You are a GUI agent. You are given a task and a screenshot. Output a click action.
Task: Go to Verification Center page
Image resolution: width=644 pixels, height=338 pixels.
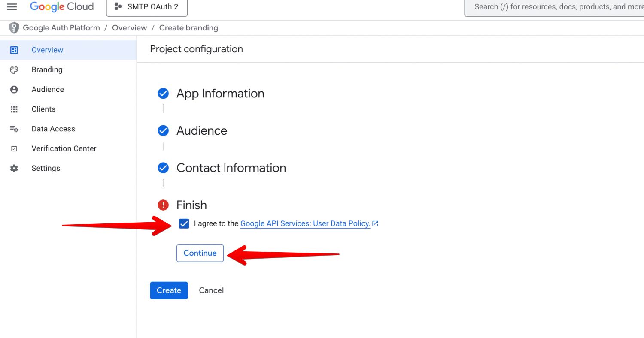pos(64,149)
